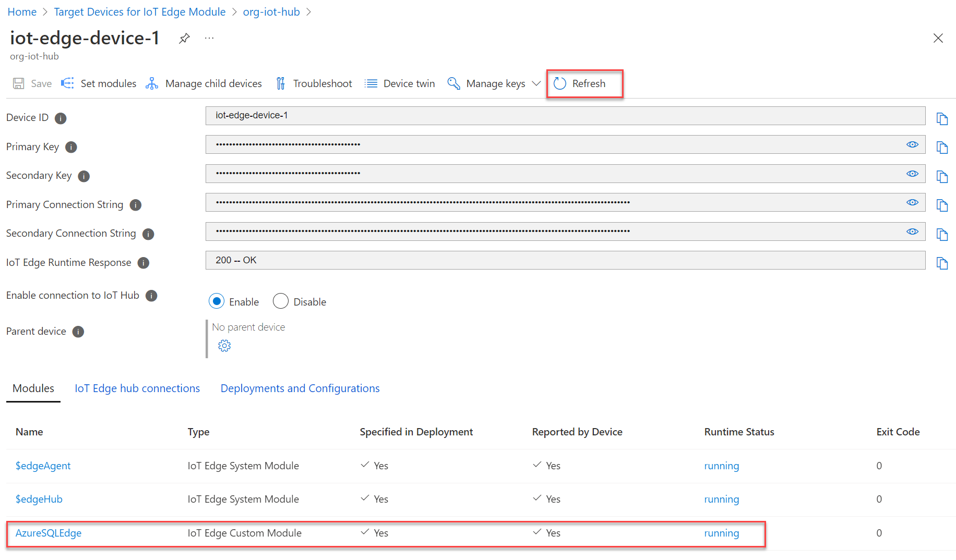Screen dimensions: 956x560
Task: Click the Primary Key field
Action: (565, 144)
